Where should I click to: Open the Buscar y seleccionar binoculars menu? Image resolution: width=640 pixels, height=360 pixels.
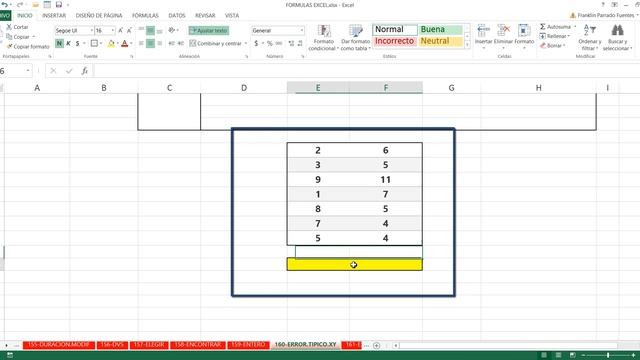click(x=617, y=38)
